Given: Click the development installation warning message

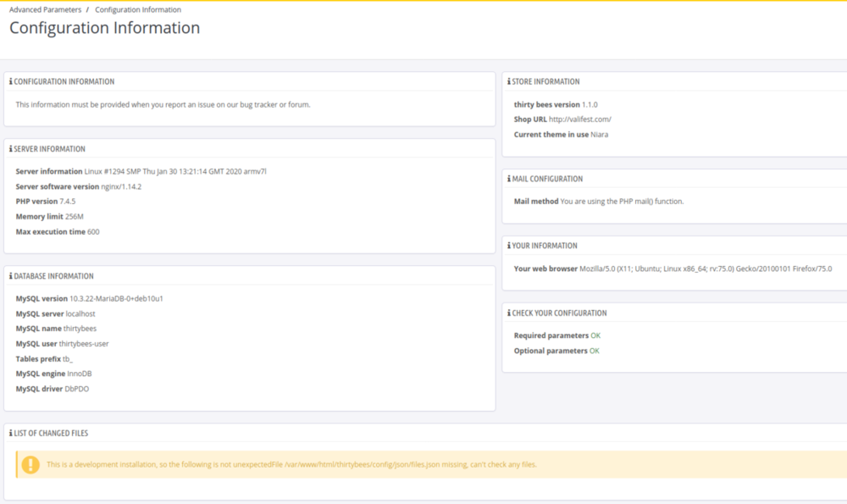Looking at the screenshot, I should [x=291, y=464].
